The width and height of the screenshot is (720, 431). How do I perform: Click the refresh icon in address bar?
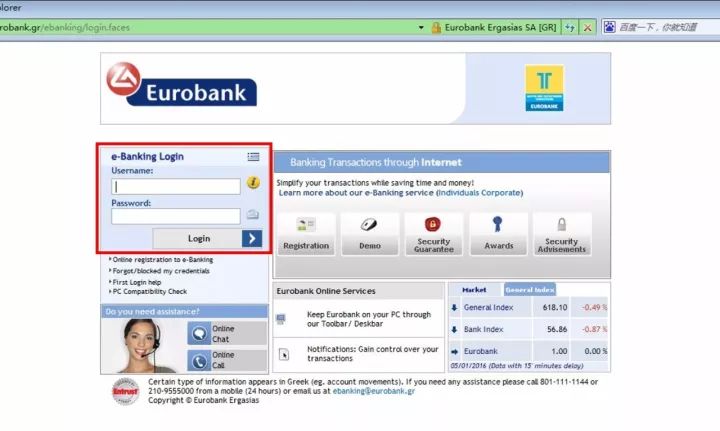click(569, 28)
